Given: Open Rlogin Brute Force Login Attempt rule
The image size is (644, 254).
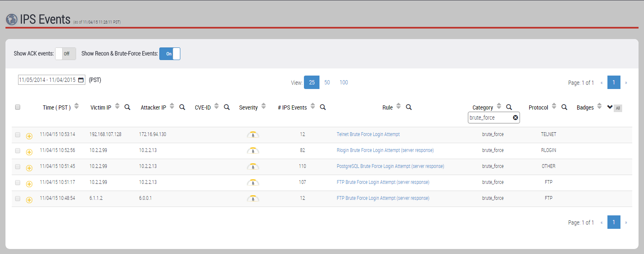Looking at the screenshot, I should click(x=385, y=150).
